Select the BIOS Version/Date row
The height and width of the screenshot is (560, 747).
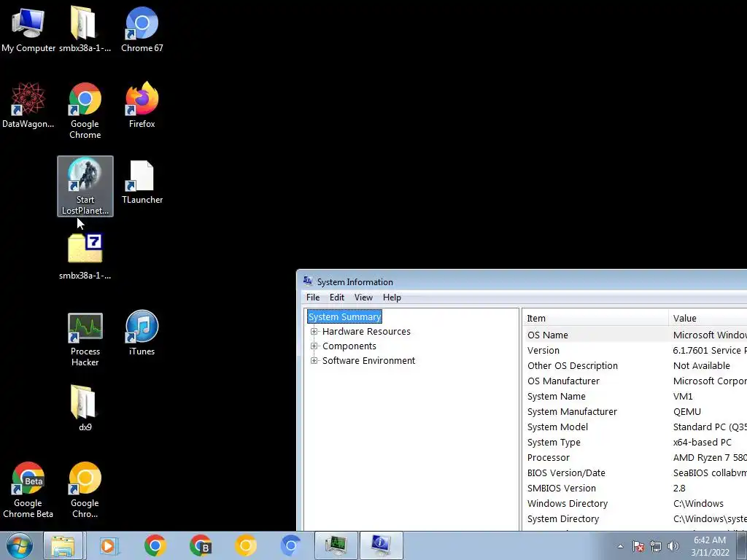(x=635, y=472)
